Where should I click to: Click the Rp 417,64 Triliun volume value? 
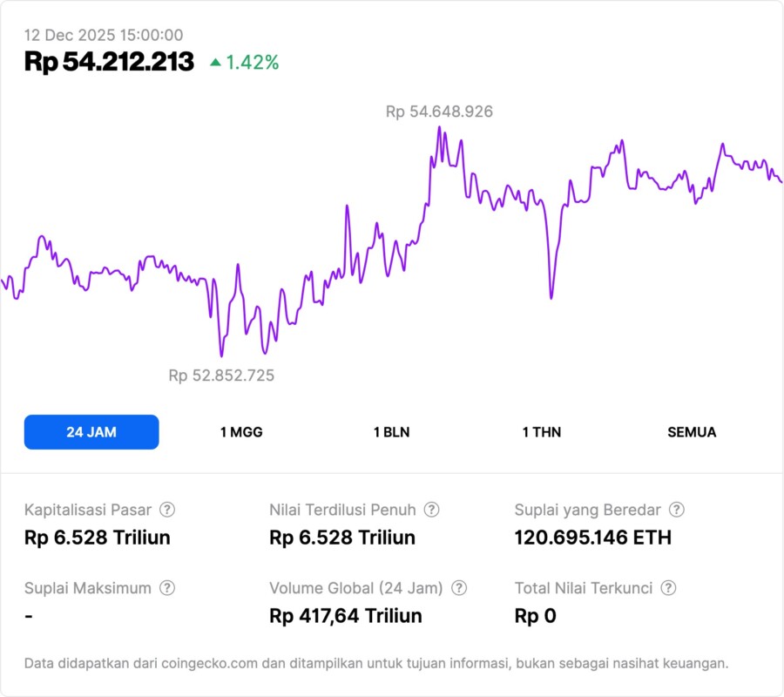(x=346, y=616)
